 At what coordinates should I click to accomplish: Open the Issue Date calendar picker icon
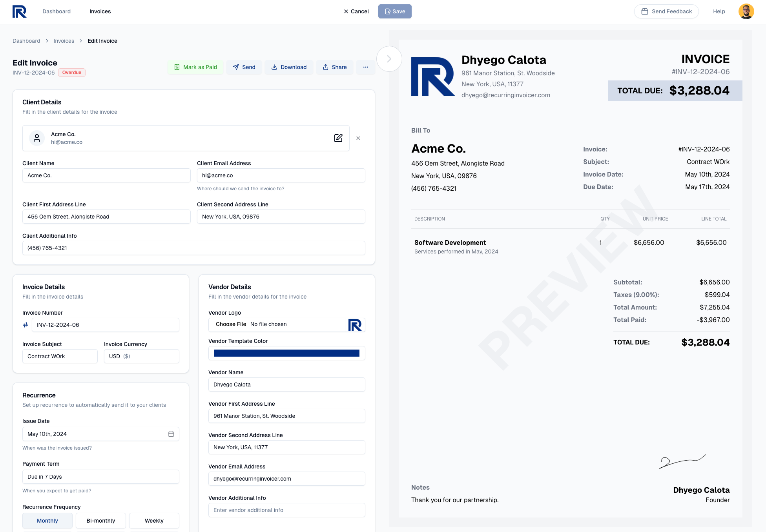pos(171,434)
